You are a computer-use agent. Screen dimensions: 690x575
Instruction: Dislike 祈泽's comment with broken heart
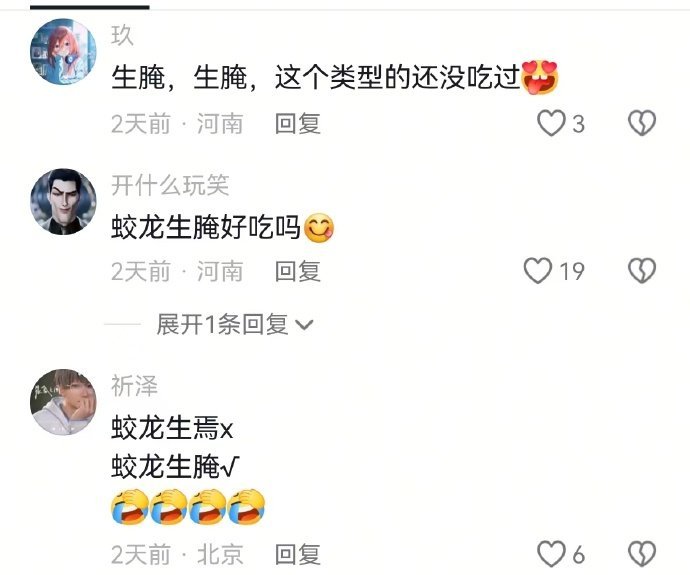point(642,553)
